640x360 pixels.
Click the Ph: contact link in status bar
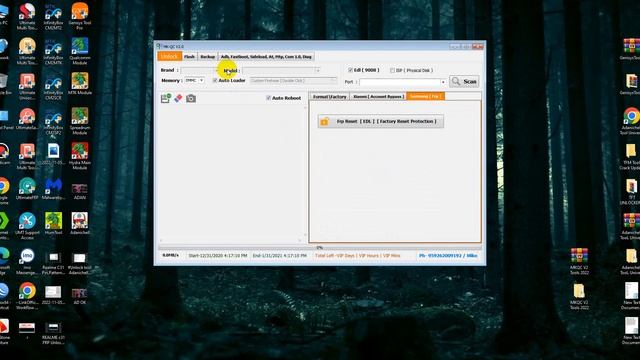pyautogui.click(x=448, y=256)
